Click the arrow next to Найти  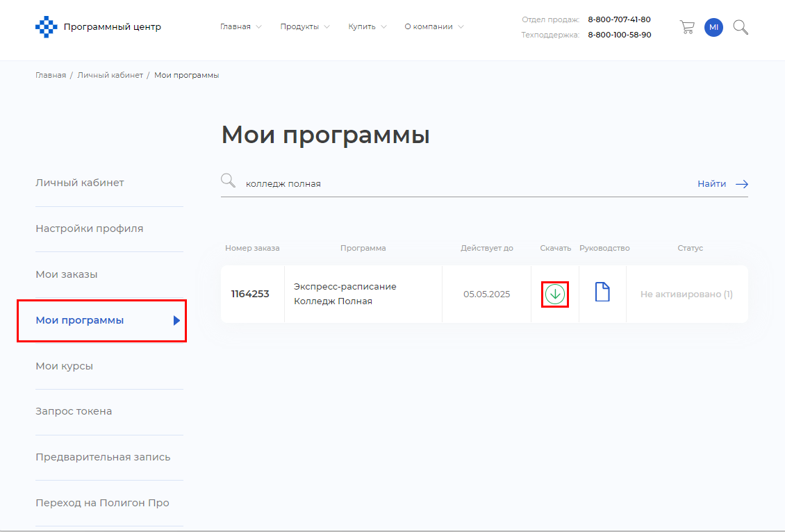[x=742, y=184]
